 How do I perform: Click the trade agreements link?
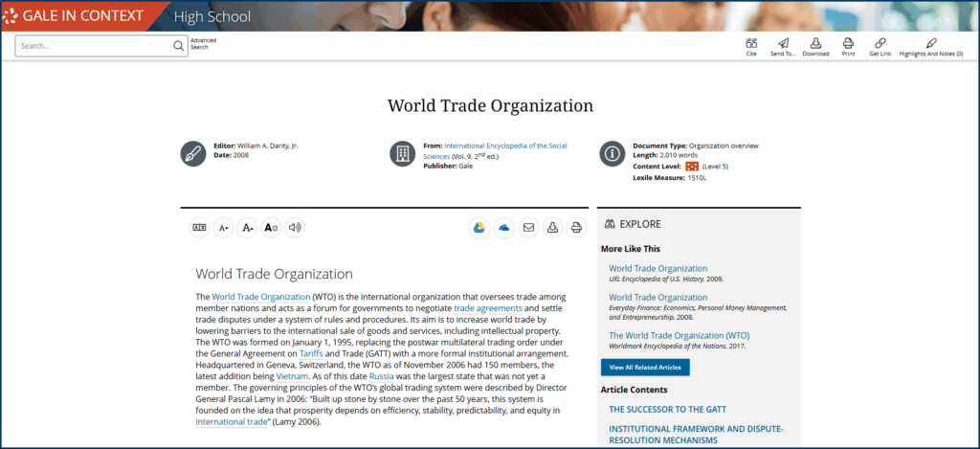pyautogui.click(x=487, y=308)
